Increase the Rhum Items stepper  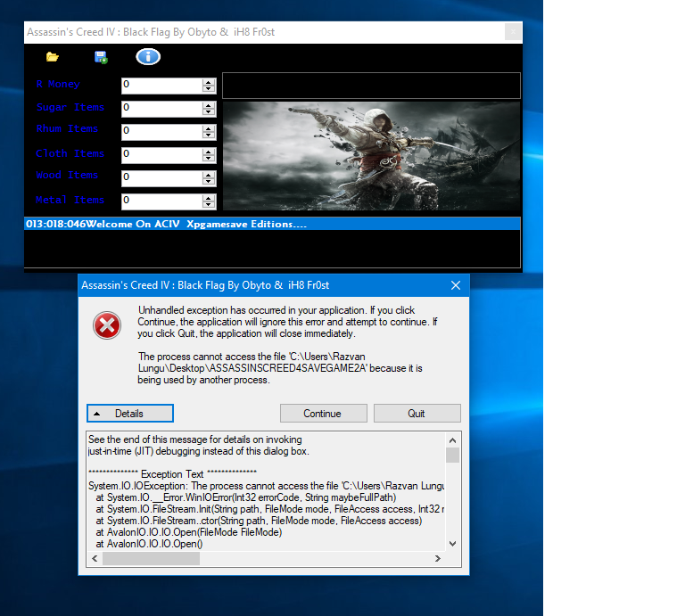click(x=209, y=128)
